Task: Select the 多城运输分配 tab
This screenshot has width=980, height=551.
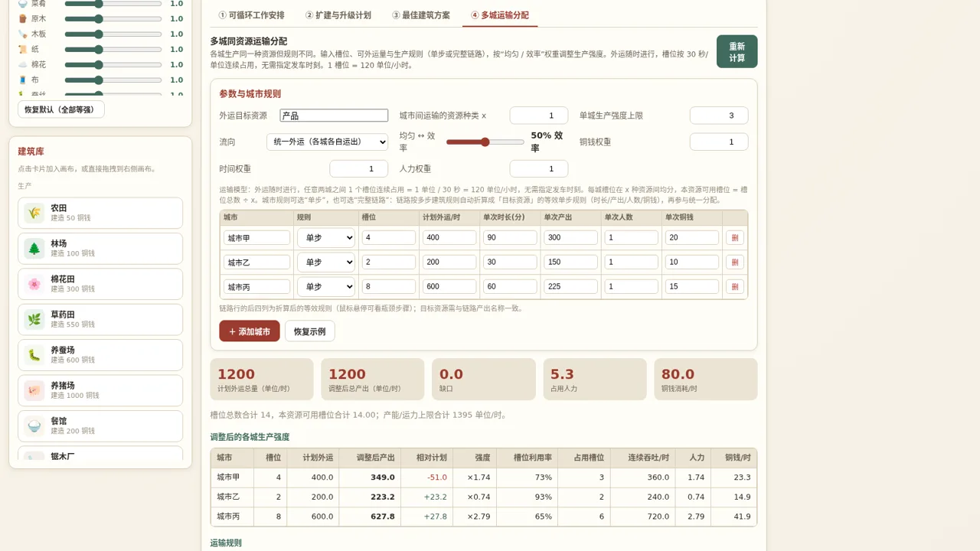Action: pyautogui.click(x=500, y=15)
